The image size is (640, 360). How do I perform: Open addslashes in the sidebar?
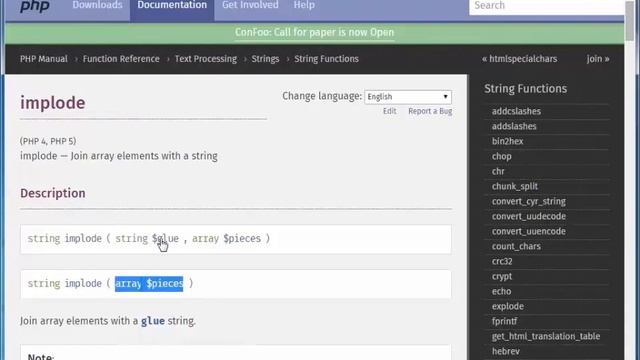pos(514,126)
